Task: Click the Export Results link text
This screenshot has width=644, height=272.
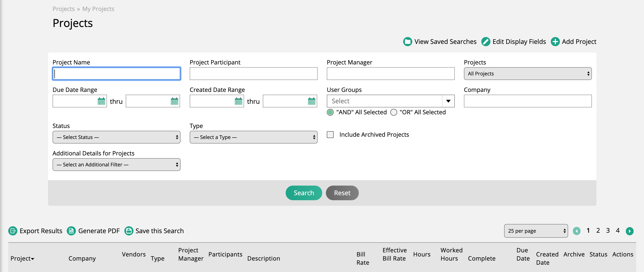Action: tap(41, 231)
